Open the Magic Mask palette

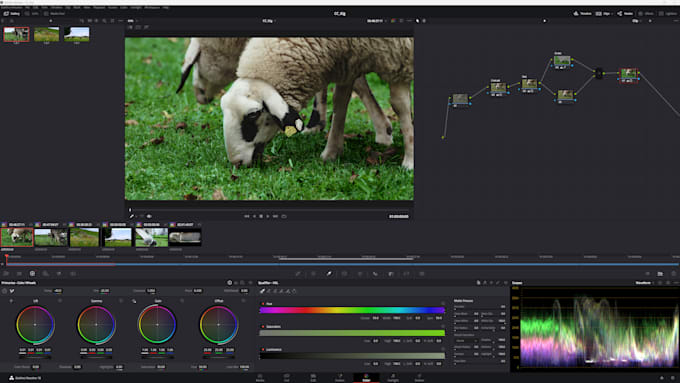tap(376, 274)
